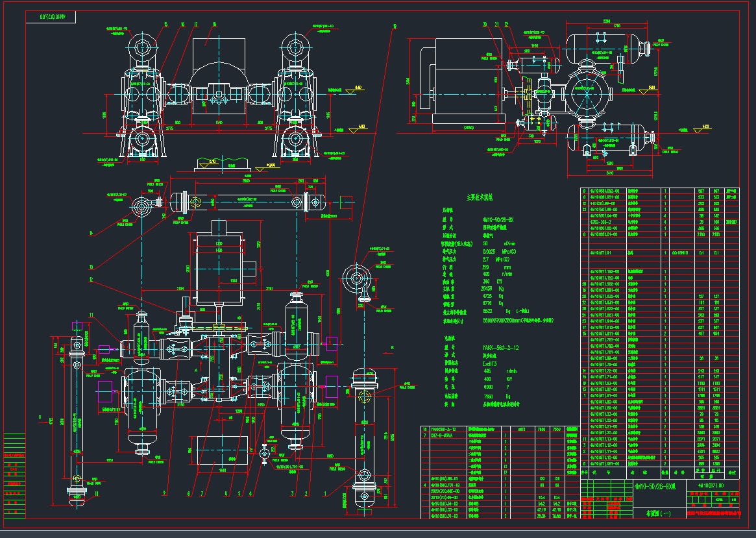Viewport: 756px width, 538px height.
Task: Click balloon number 20 in the side view
Action: (485, 25)
